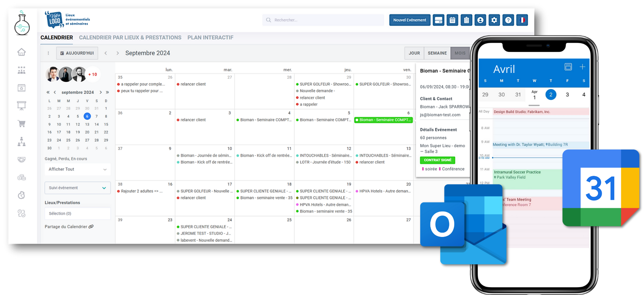Open the organization hierarchy sidebar icon
The height and width of the screenshot is (295, 644).
click(22, 141)
